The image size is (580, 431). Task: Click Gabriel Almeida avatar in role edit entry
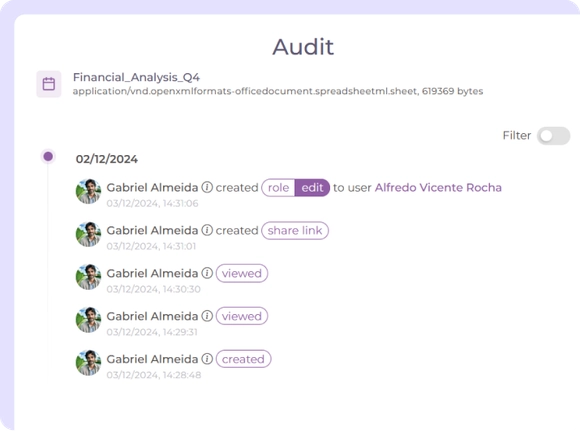click(88, 192)
